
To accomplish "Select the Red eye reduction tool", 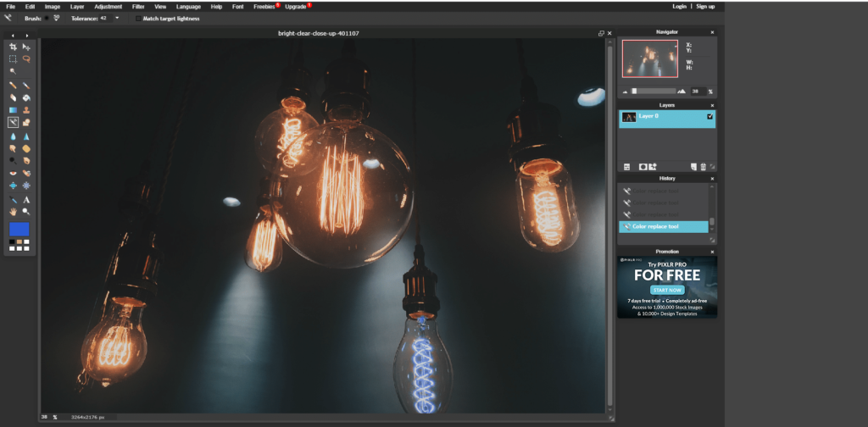I will 13,173.
